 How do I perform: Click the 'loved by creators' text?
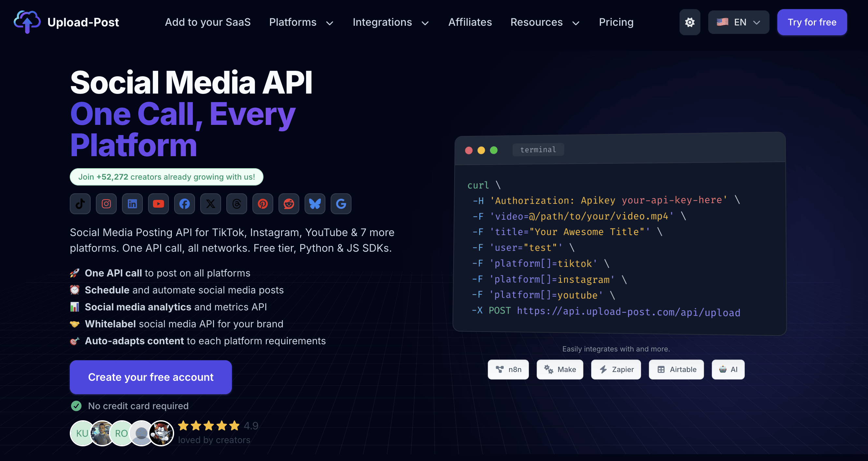214,440
